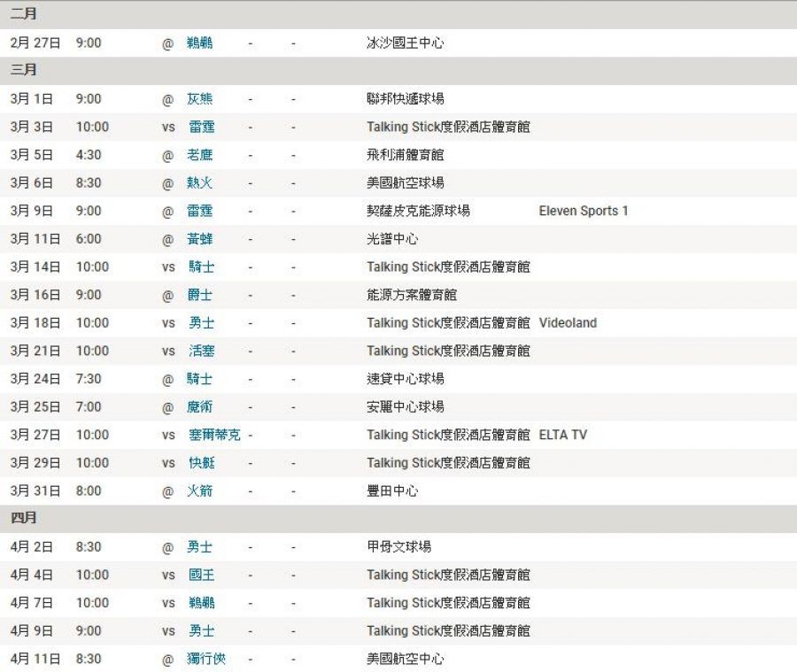Click the 光譜中心 venue
The height and width of the screenshot is (672, 797).
click(392, 239)
